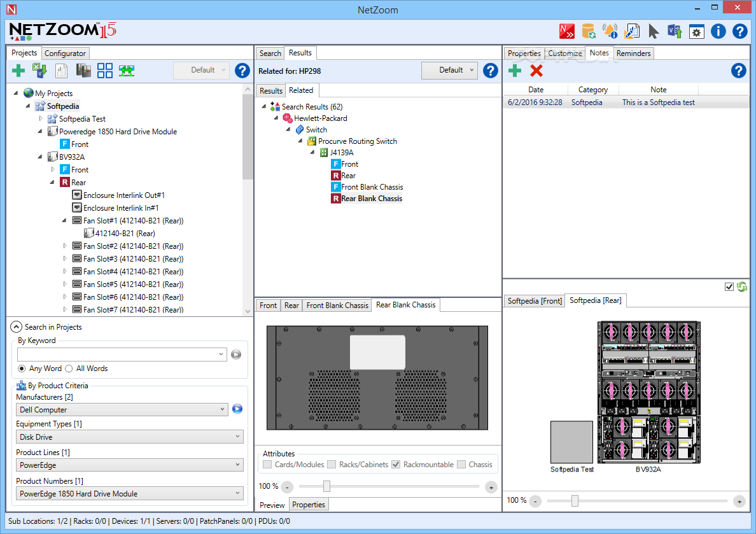This screenshot has height=534, width=756.
Task: Open settings window gear icon in header
Action: pyautogui.click(x=696, y=32)
